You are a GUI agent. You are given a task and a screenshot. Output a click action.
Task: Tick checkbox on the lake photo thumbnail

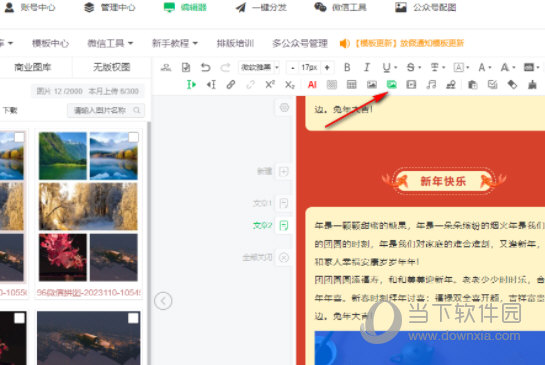[19, 138]
